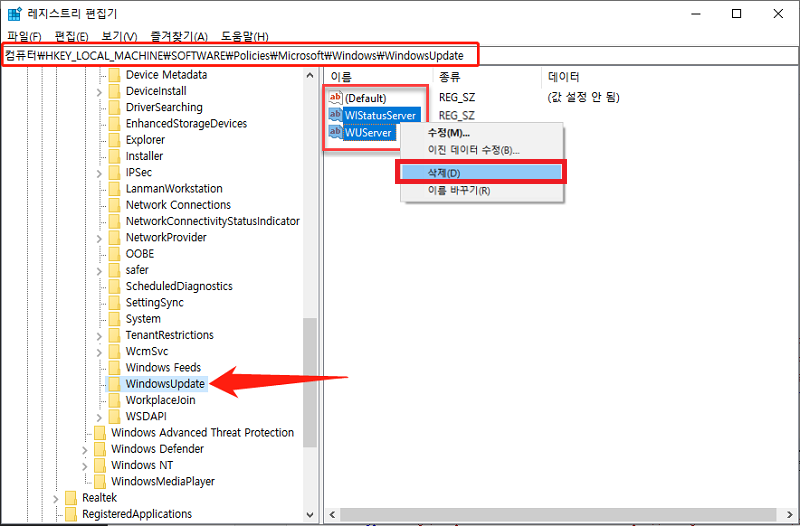Choose 수정(M)... from the context menu

pos(481,133)
